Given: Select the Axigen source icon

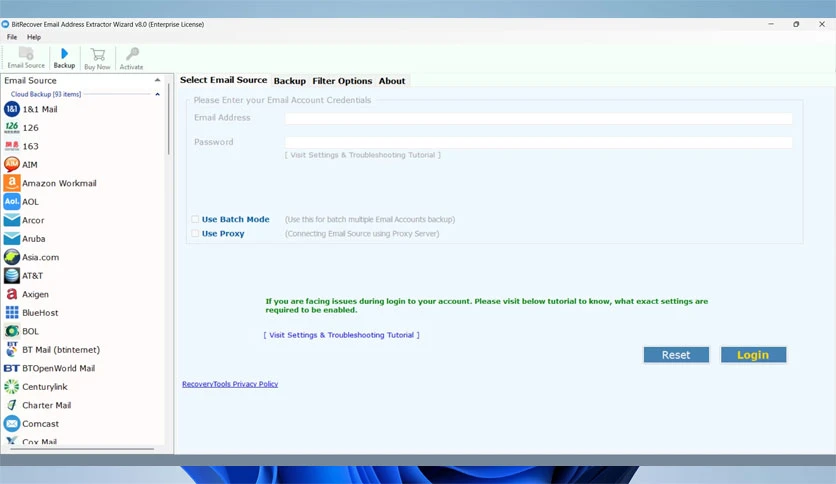Looking at the screenshot, I should (x=12, y=294).
